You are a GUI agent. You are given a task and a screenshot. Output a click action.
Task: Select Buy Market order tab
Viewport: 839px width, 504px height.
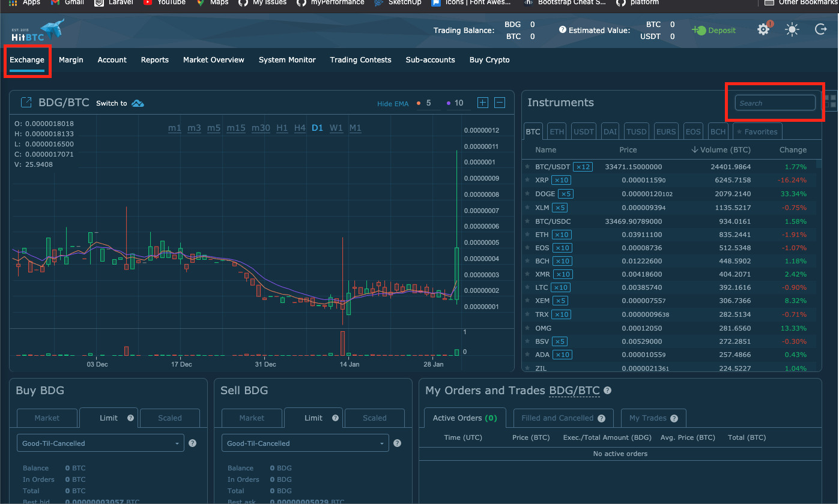coord(47,418)
